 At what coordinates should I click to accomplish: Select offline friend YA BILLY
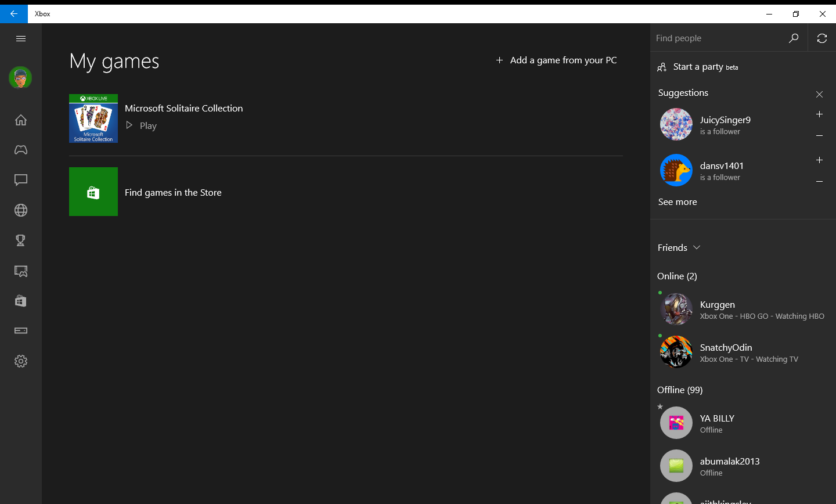pyautogui.click(x=743, y=423)
